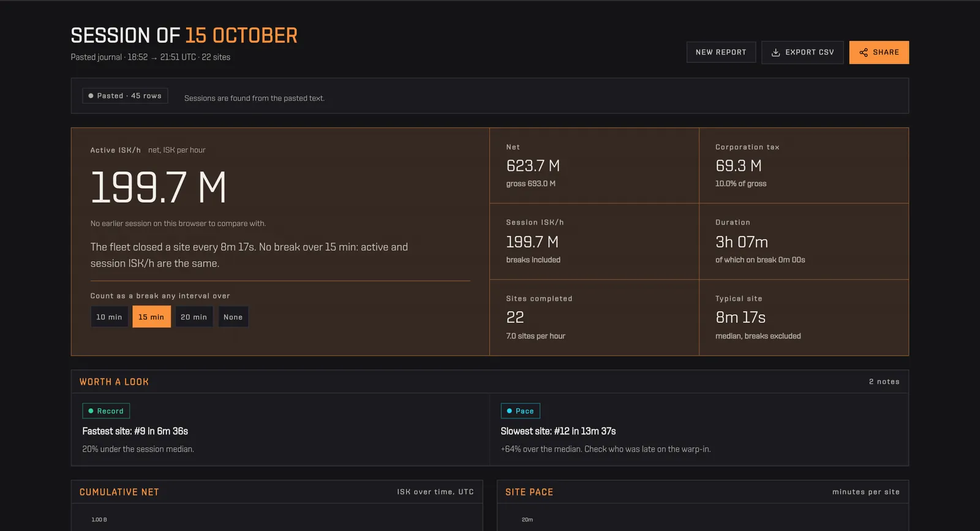Click the Site Pace panel title
Screen dimensions: 980x531
click(x=529, y=492)
